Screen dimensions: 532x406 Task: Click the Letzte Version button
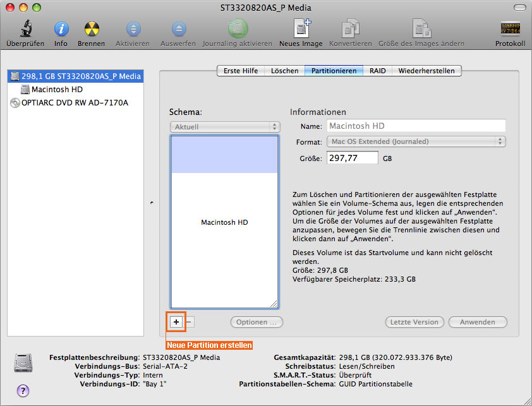point(414,322)
